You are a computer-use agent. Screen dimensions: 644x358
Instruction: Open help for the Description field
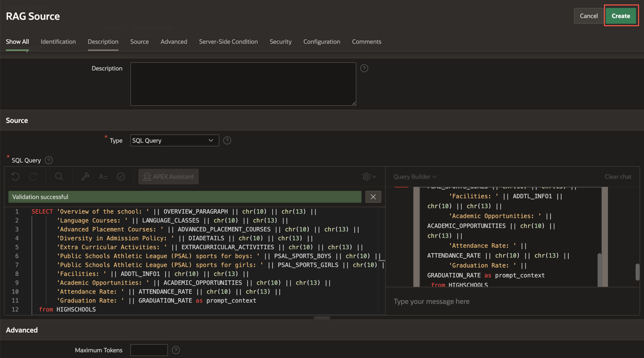pyautogui.click(x=364, y=68)
